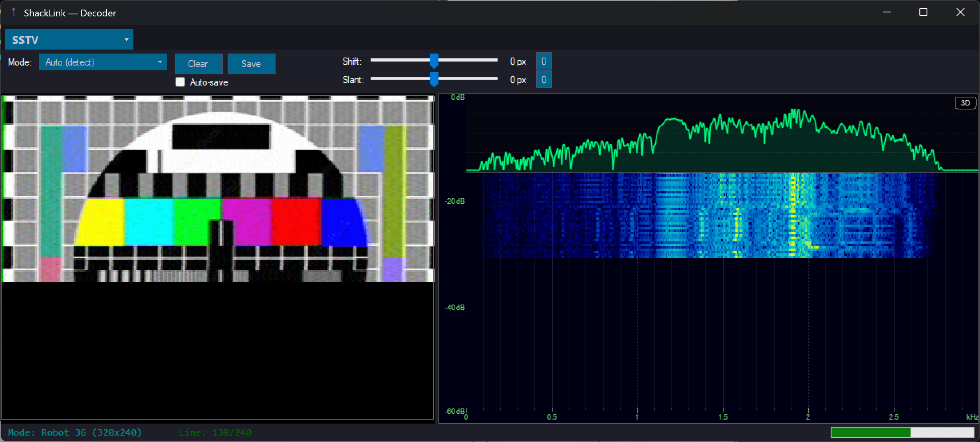Screen dimensions: 980x442
Task: Click the 'Mode:' label
Action: point(20,62)
